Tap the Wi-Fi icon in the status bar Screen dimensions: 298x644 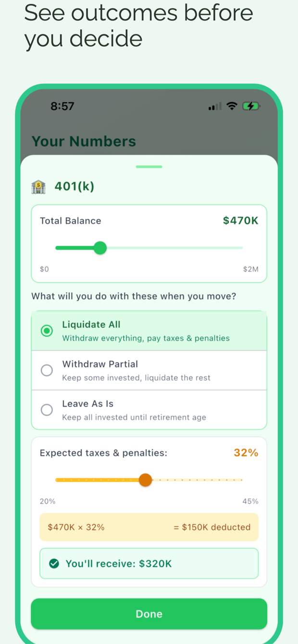[x=232, y=106]
